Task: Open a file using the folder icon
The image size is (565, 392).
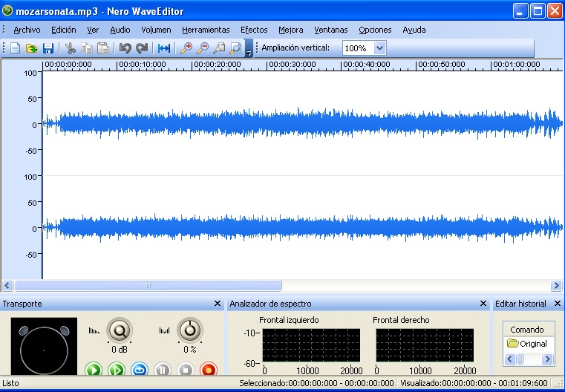Action: tap(32, 48)
